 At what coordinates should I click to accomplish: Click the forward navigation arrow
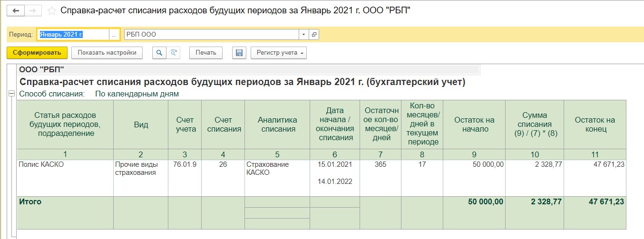32,10
